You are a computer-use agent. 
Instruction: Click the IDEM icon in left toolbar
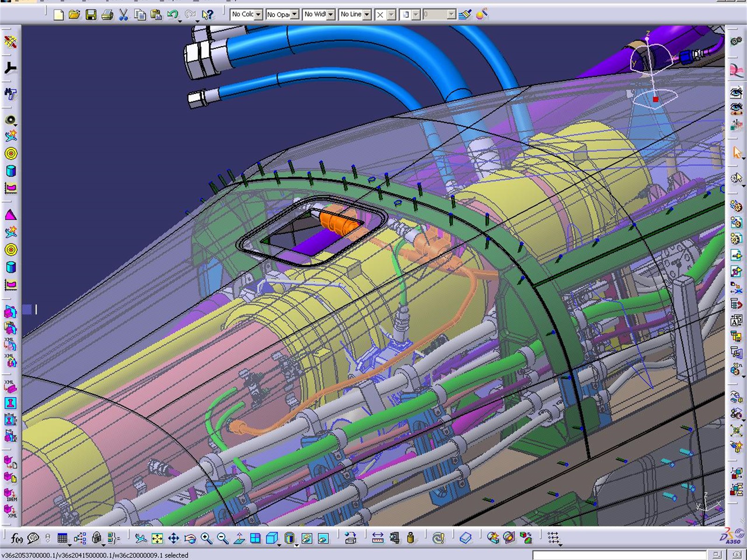tap(10, 495)
